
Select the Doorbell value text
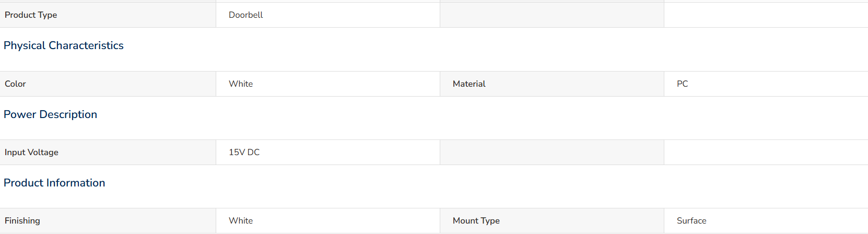pyautogui.click(x=245, y=15)
